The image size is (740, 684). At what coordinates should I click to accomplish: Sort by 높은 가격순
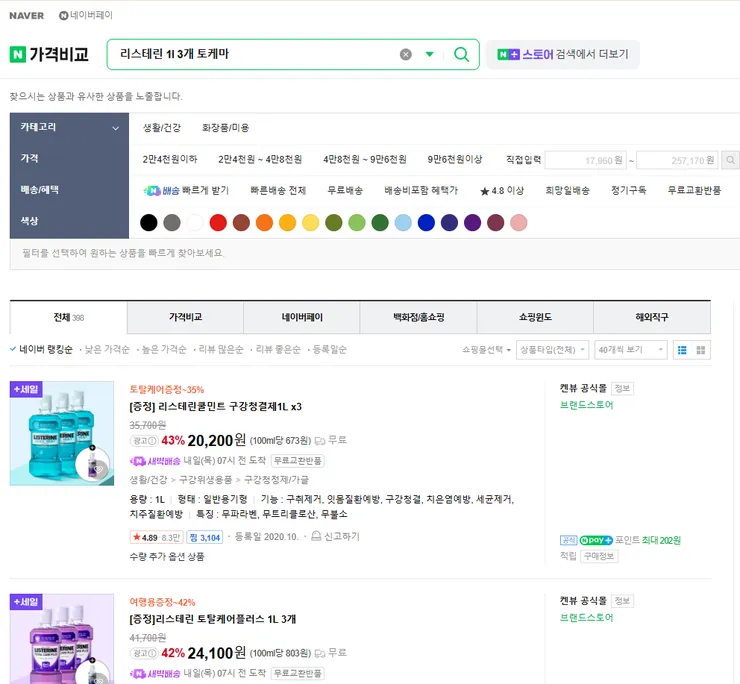164,349
